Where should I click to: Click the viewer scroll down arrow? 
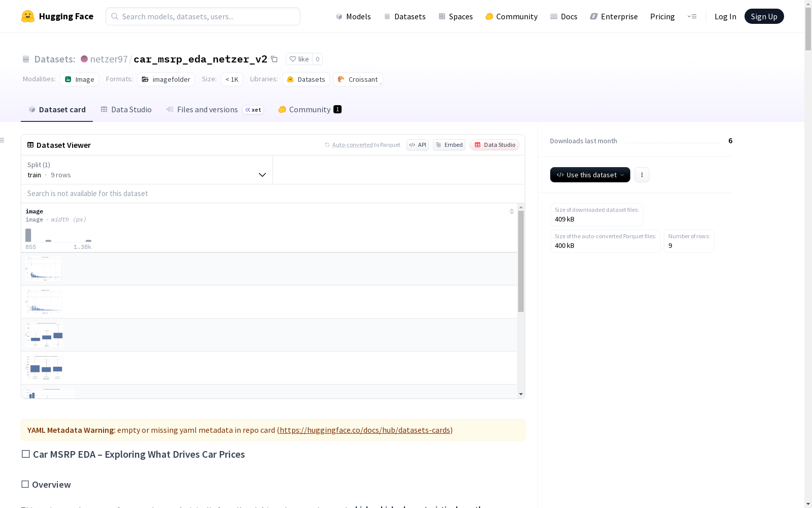[521, 394]
